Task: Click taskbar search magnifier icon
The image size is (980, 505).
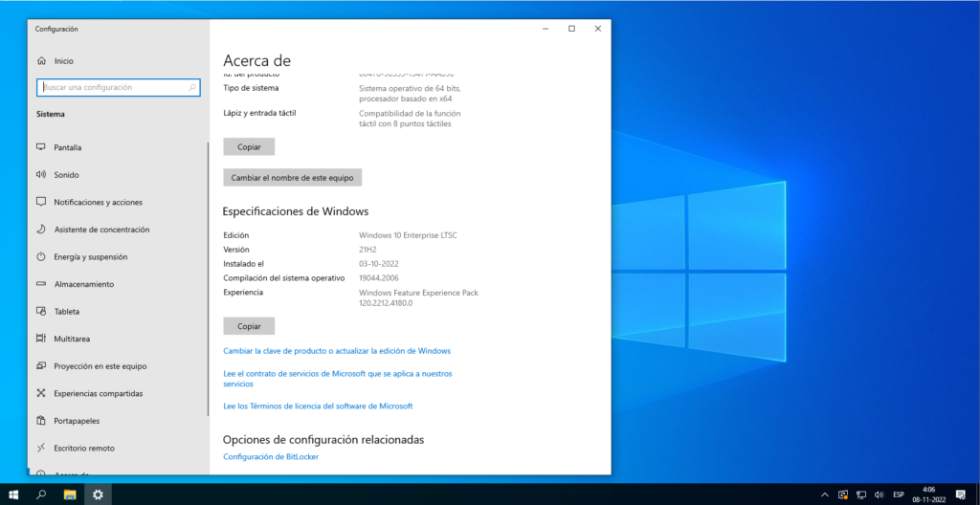Action: pos(41,494)
